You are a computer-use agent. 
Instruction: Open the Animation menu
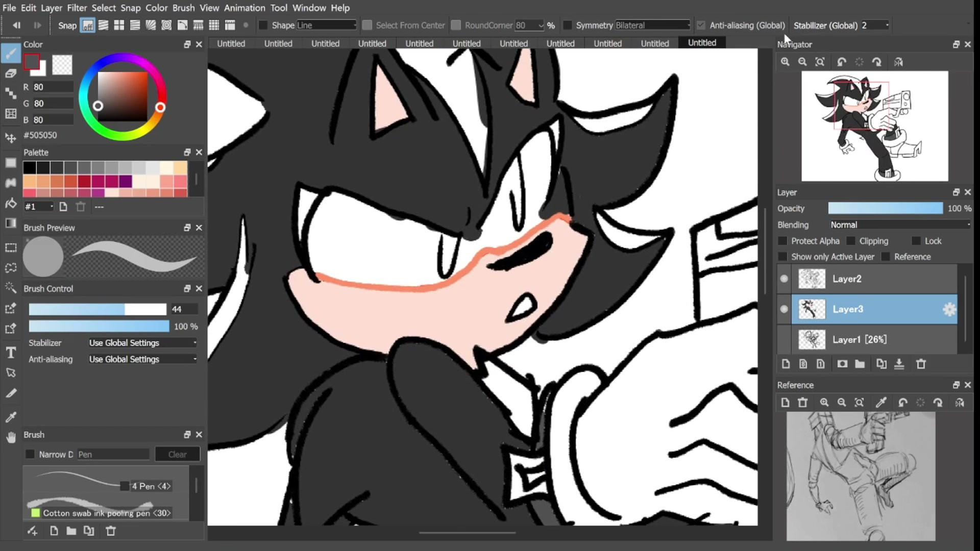pyautogui.click(x=244, y=8)
